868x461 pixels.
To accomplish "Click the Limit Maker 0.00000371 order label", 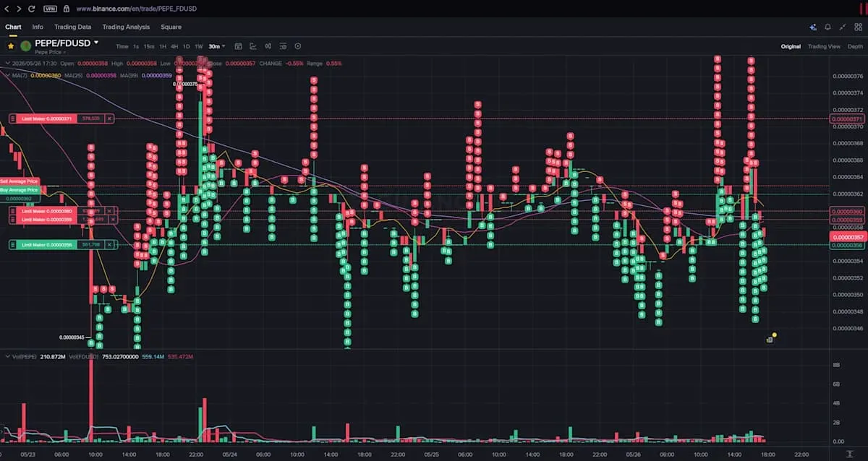I will pos(46,119).
